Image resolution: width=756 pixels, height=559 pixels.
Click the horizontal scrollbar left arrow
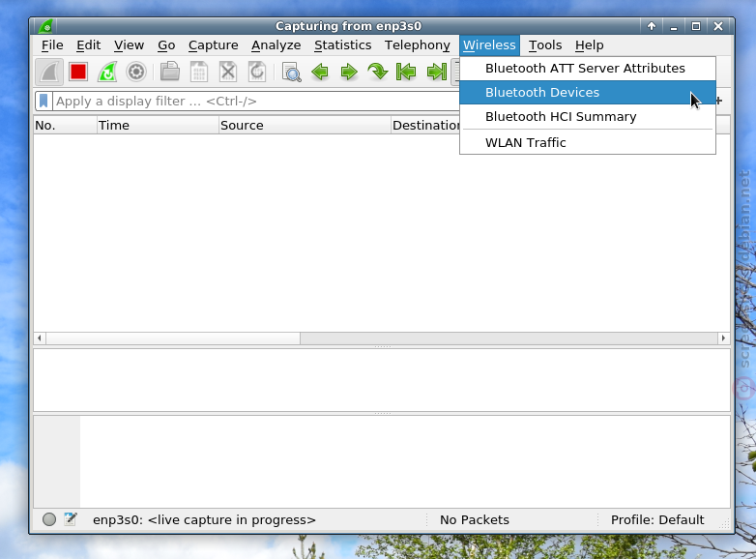(x=40, y=338)
